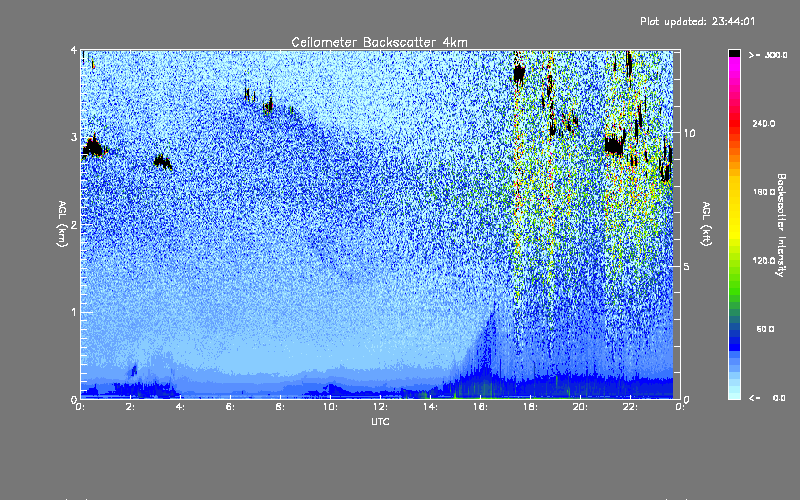Click the '2:' tick on the UTC axis
Viewport: 800px width, 500px height.
tap(131, 407)
